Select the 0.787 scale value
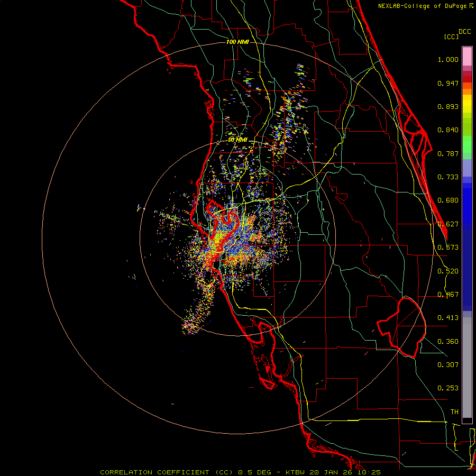 (x=448, y=153)
